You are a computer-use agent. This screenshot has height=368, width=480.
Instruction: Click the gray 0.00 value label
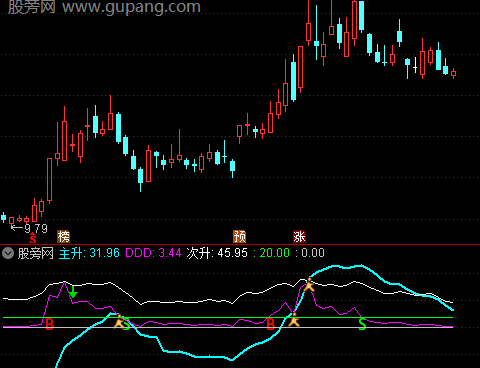pos(313,253)
